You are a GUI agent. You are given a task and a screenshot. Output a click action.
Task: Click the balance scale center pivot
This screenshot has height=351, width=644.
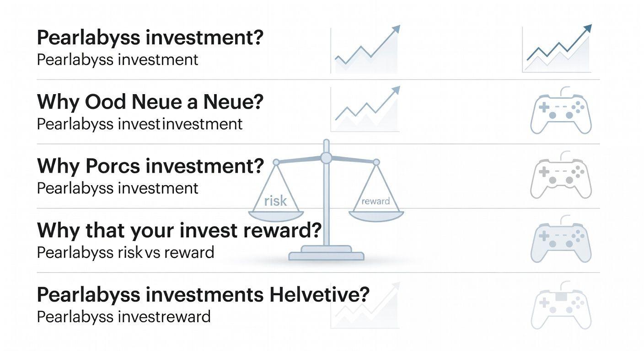tap(326, 158)
